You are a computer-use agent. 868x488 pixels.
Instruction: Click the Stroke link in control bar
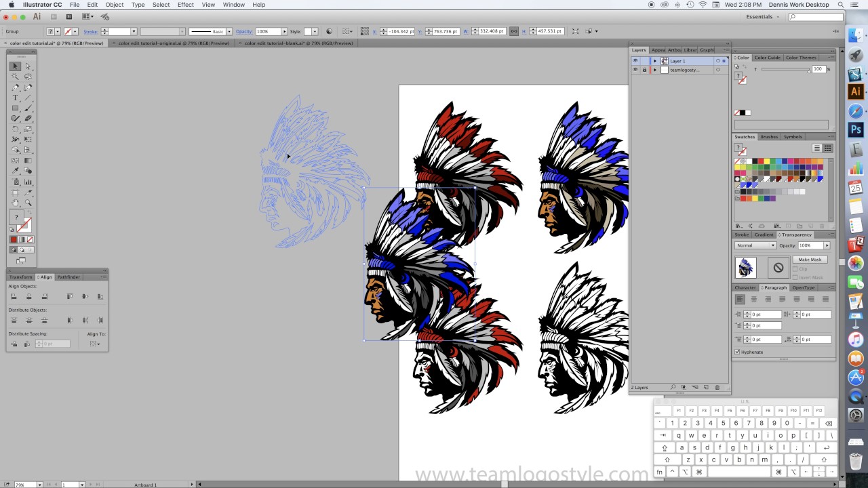click(x=90, y=31)
